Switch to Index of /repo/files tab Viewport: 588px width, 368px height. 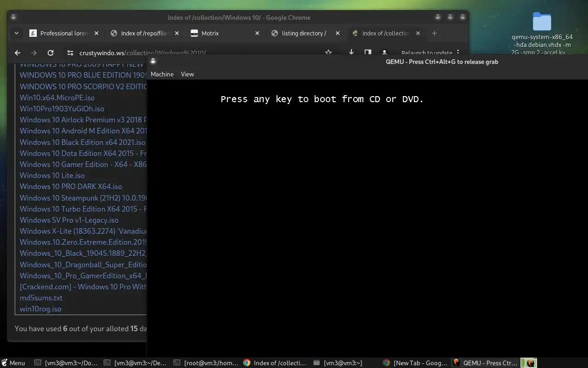click(145, 33)
